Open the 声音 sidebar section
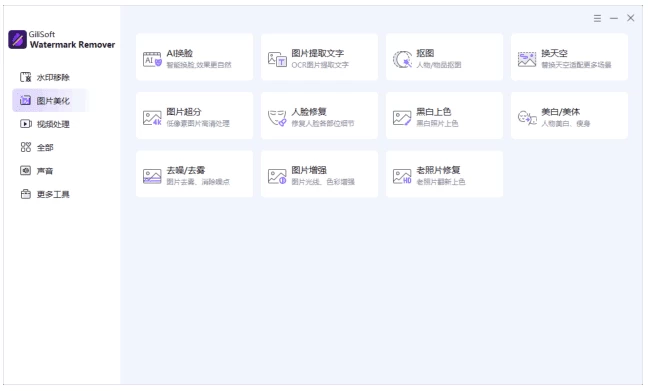Image resolution: width=648 pixels, height=391 pixels. [50, 171]
